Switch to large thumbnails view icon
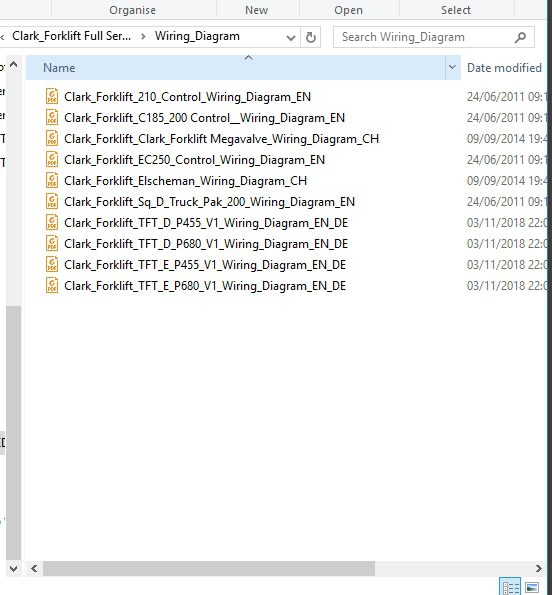 (532, 587)
